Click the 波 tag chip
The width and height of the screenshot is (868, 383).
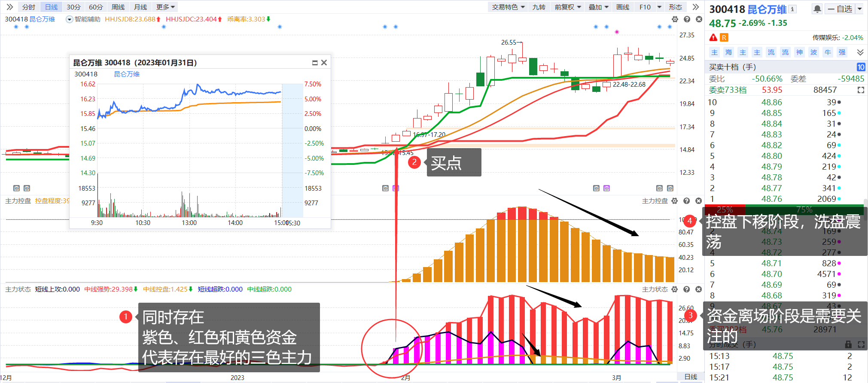tap(813, 52)
